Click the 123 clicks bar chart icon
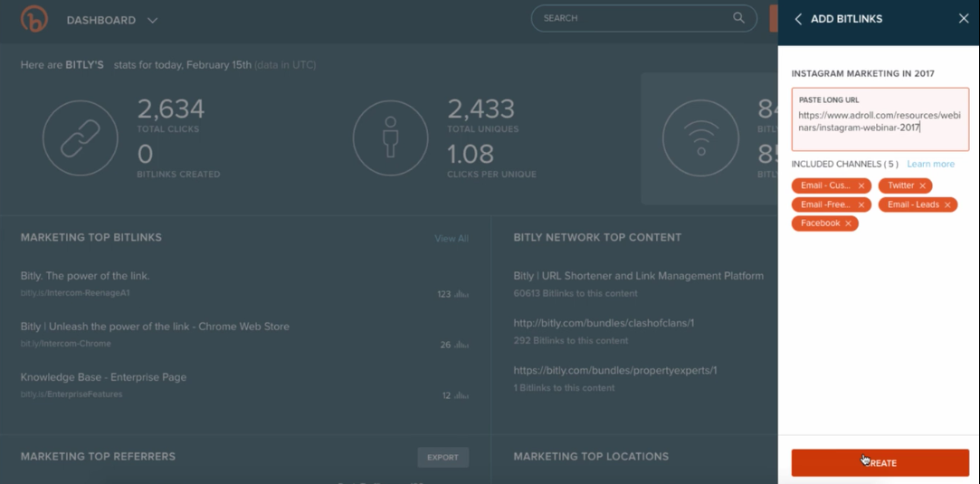 (461, 294)
